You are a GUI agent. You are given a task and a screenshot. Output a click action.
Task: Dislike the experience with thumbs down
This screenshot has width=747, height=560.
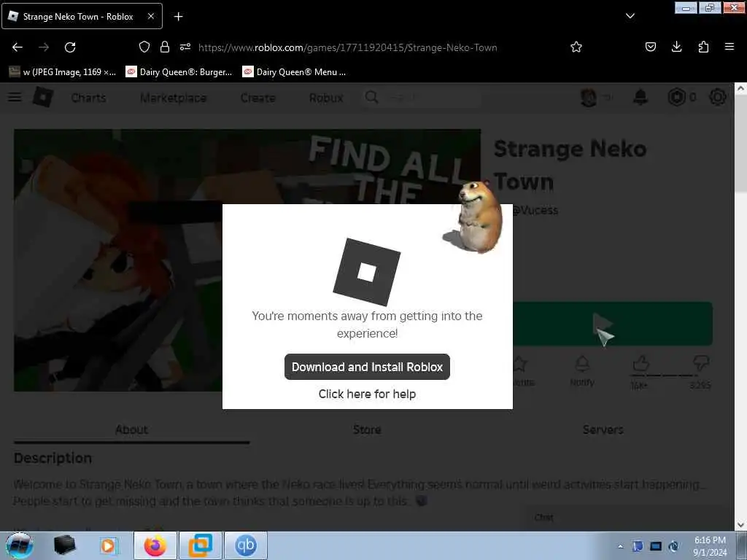pos(701,365)
